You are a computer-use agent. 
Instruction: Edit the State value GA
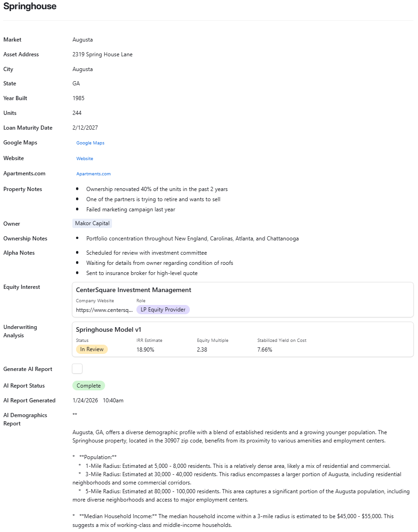click(76, 84)
